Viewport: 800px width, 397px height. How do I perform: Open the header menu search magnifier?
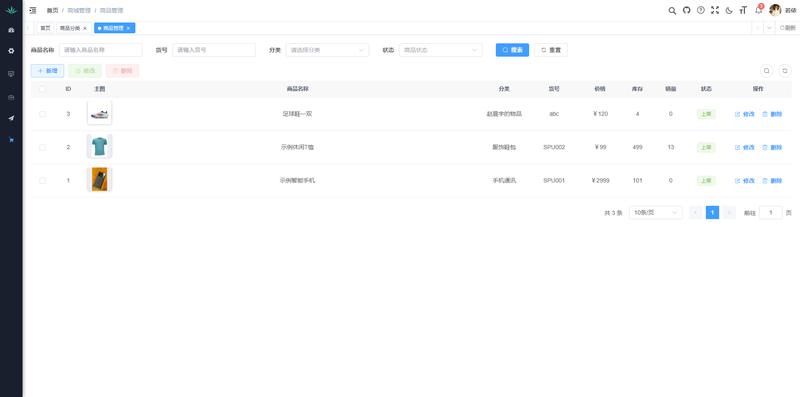coord(672,10)
